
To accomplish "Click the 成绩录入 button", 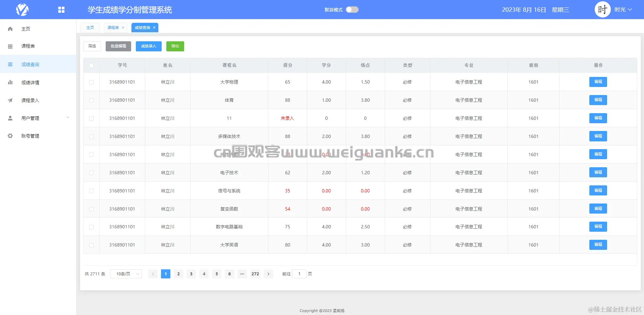I will (x=149, y=46).
